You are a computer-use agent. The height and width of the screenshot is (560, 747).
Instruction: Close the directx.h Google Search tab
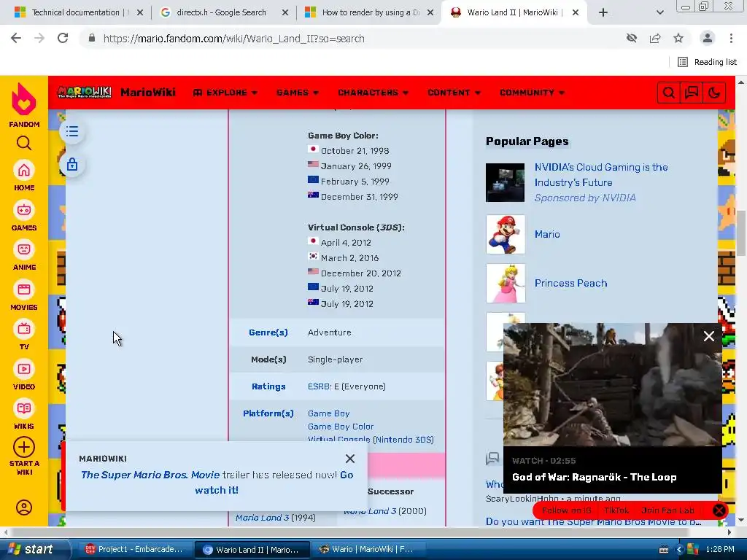285,12
